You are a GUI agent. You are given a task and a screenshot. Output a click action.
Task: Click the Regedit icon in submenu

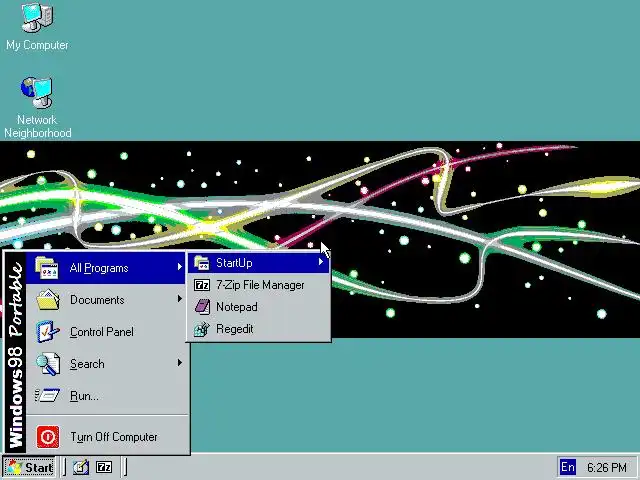[202, 329]
